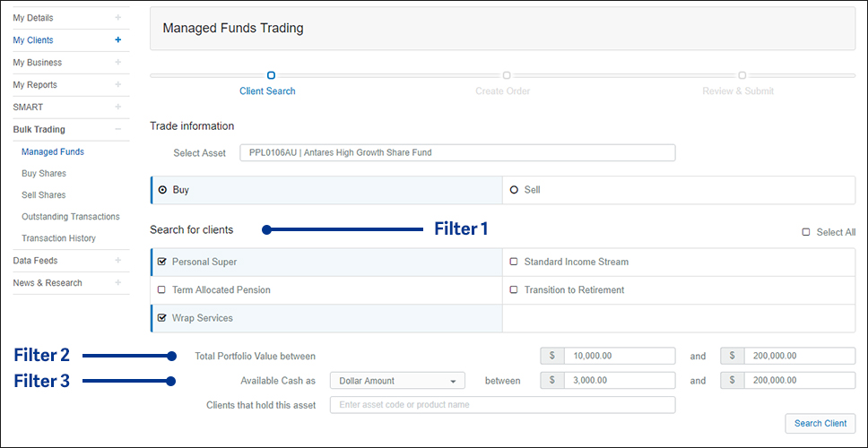Expand My Clients plus icon
The width and height of the screenshot is (868, 448).
pos(117,40)
